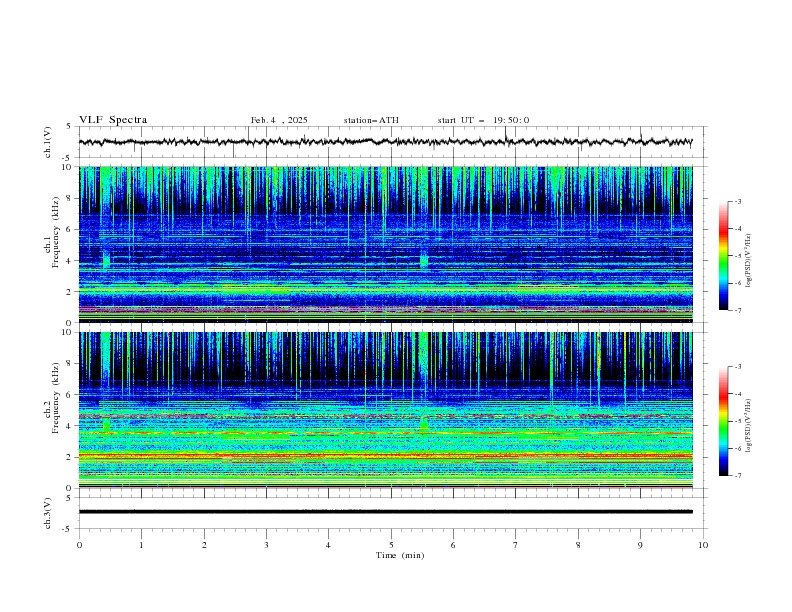
Task: Click inside the ch.2 spectrogram panel
Action: tap(386, 410)
